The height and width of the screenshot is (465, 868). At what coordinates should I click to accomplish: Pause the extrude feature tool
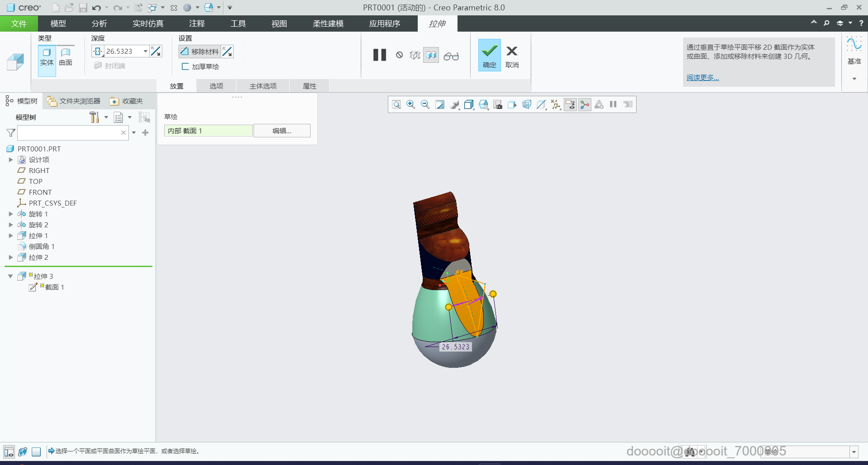pos(379,55)
